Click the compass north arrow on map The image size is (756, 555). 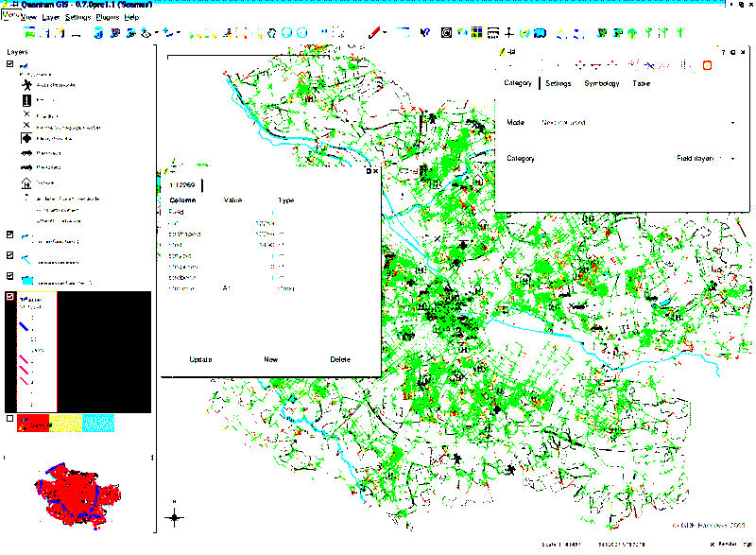click(x=174, y=516)
